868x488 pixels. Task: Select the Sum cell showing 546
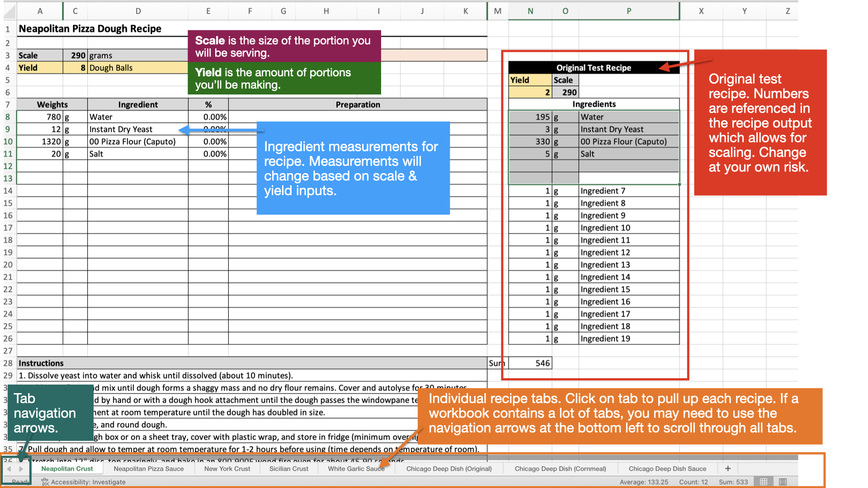point(530,363)
